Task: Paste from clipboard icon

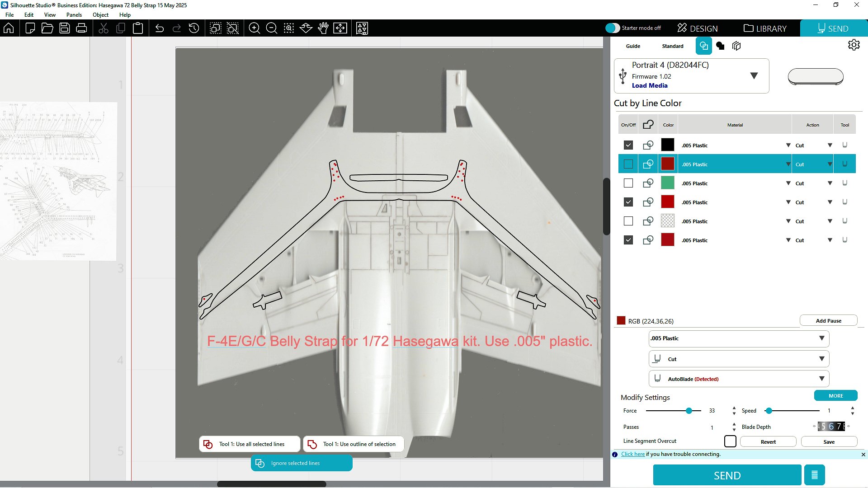Action: pos(138,28)
